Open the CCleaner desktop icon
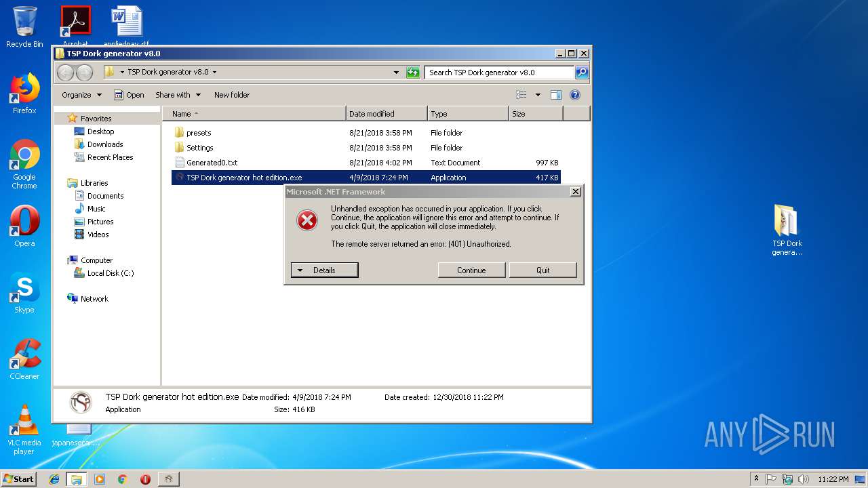 (24, 359)
